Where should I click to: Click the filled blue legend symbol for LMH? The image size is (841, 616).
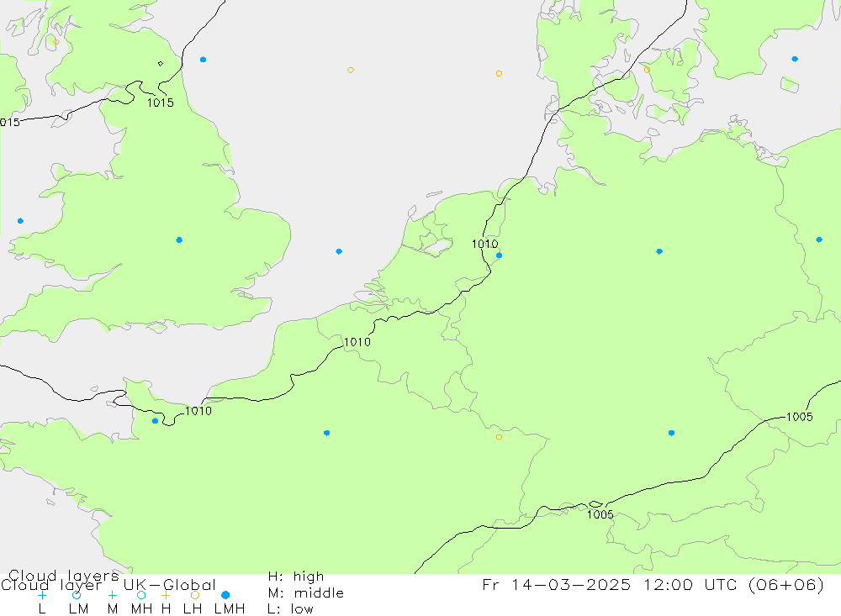[x=225, y=595]
